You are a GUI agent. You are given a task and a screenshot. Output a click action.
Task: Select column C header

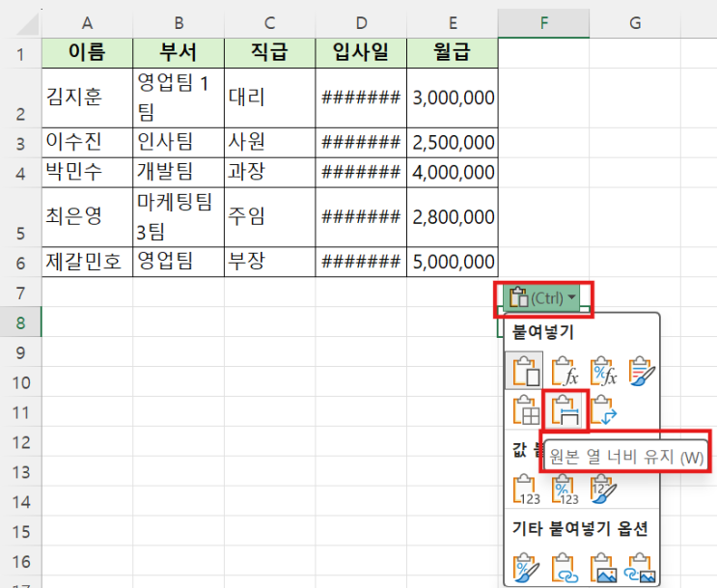(x=270, y=23)
